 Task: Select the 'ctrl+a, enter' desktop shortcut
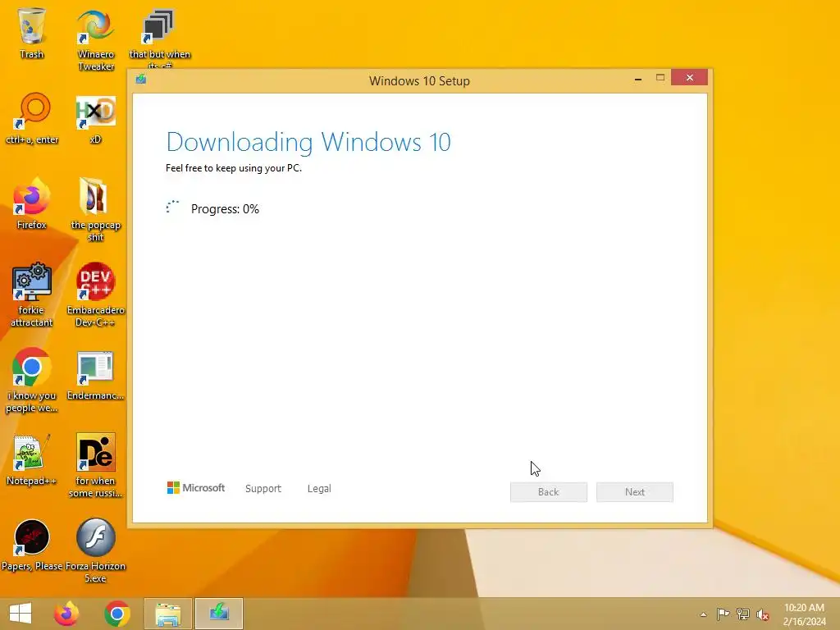32,118
